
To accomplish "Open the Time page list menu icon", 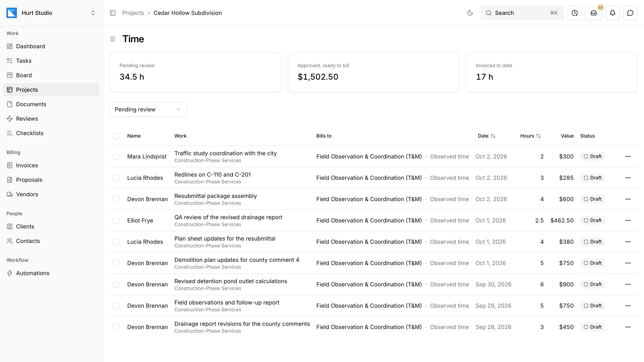I will tap(112, 39).
